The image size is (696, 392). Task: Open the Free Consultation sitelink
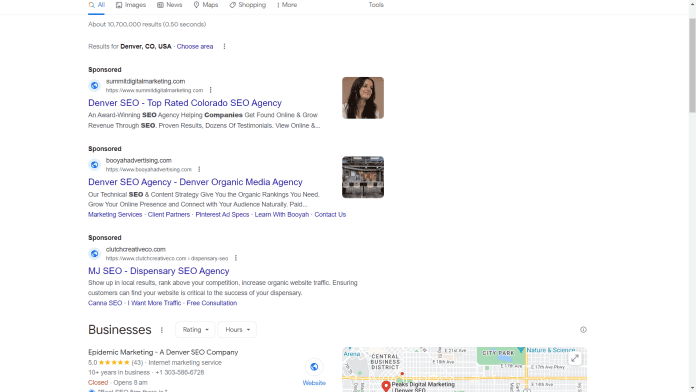(x=212, y=303)
